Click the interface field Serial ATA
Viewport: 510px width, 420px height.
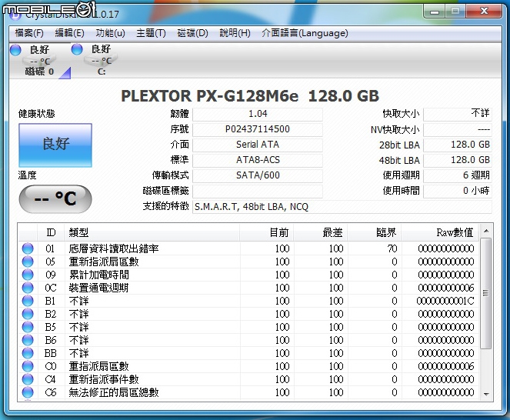pyautogui.click(x=258, y=145)
